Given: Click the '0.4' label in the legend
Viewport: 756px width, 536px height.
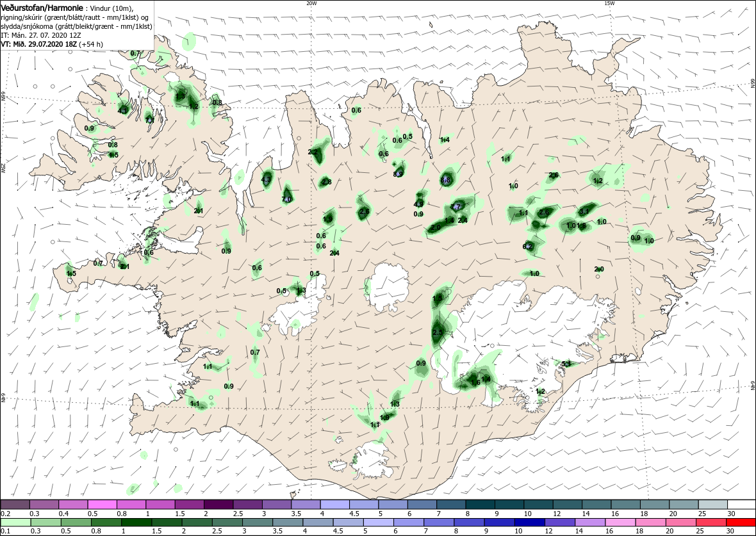Looking at the screenshot, I should pos(64,514).
